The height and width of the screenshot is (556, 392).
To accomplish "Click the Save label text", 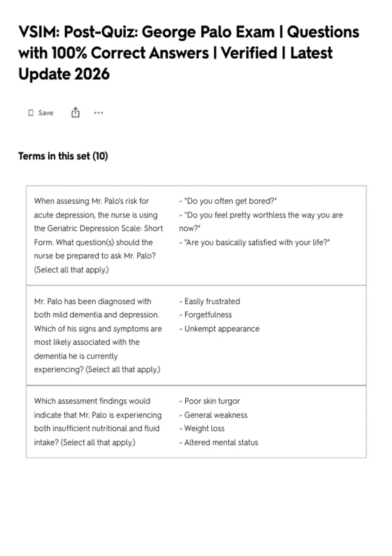I will click(46, 113).
